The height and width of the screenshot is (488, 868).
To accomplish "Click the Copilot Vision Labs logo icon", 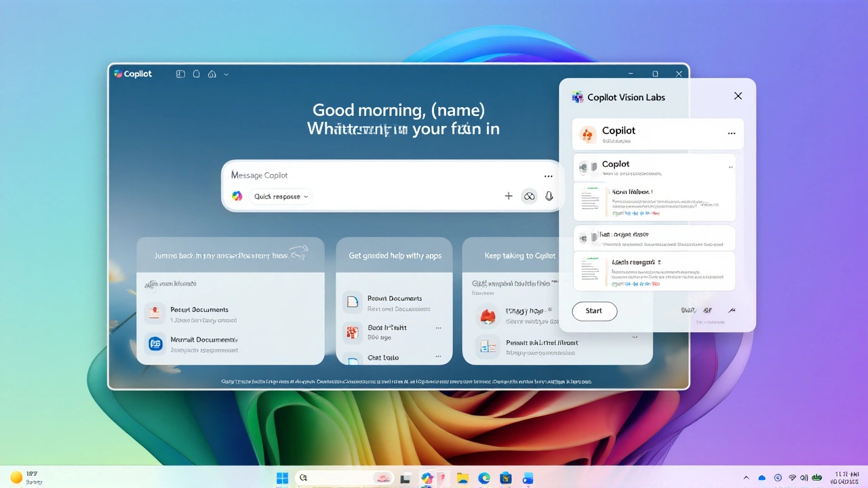I will (x=578, y=97).
